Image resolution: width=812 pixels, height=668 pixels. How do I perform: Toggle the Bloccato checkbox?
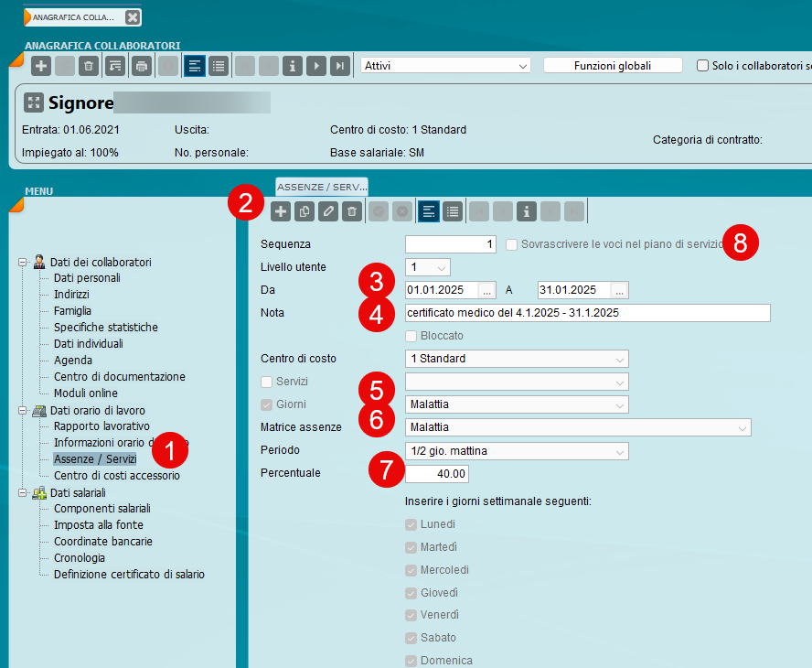(411, 336)
